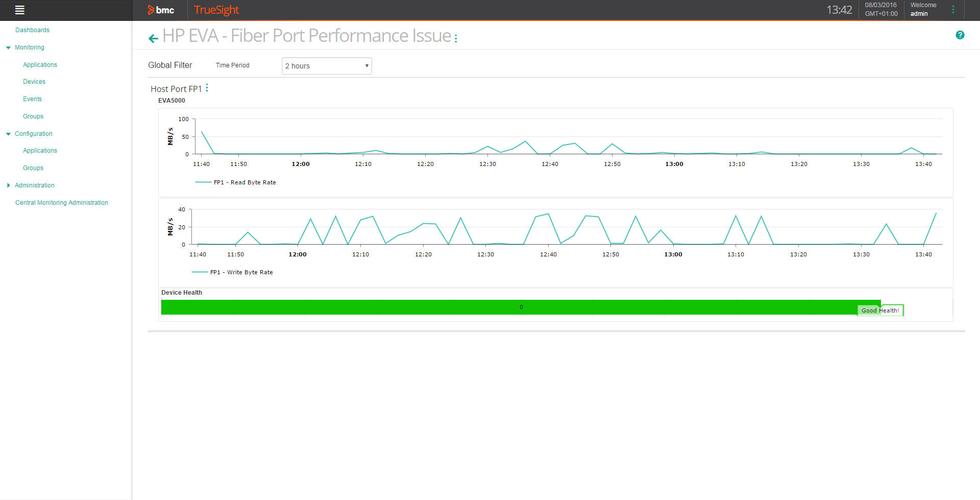Click the EVA5000 device label

(x=171, y=101)
